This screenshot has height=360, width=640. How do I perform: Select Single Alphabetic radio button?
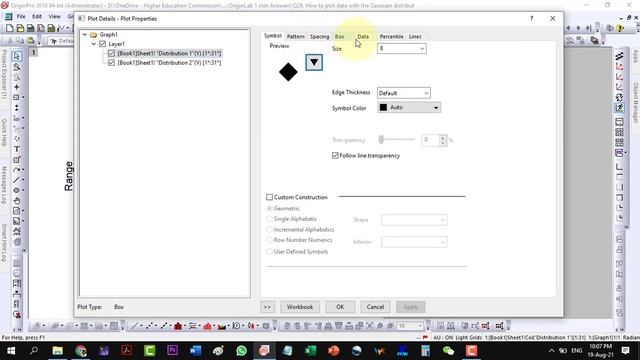click(269, 219)
